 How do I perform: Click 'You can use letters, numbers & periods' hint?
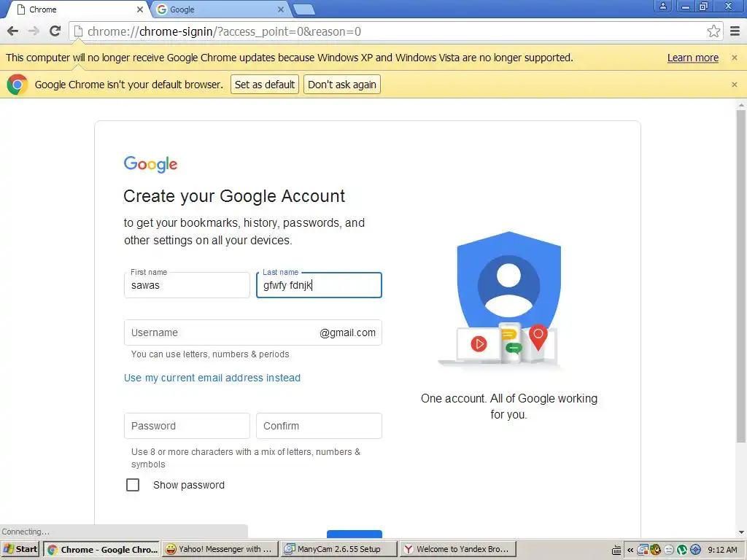[x=210, y=354]
